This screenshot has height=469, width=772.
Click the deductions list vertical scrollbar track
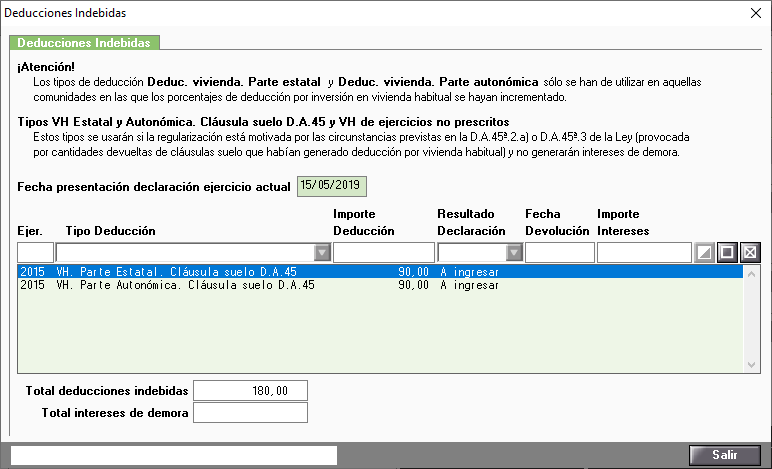[751, 319]
